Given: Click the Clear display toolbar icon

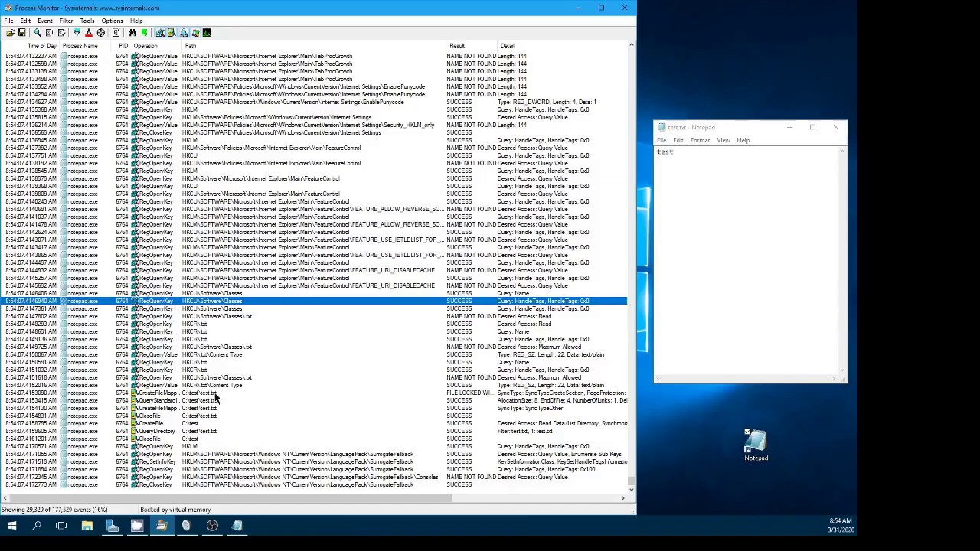Looking at the screenshot, I should click(61, 33).
